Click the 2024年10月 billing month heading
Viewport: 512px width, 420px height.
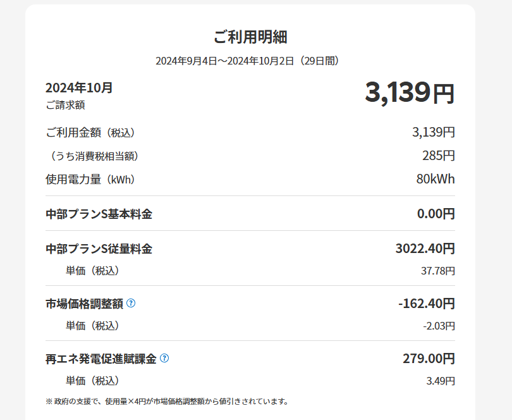pyautogui.click(x=79, y=88)
